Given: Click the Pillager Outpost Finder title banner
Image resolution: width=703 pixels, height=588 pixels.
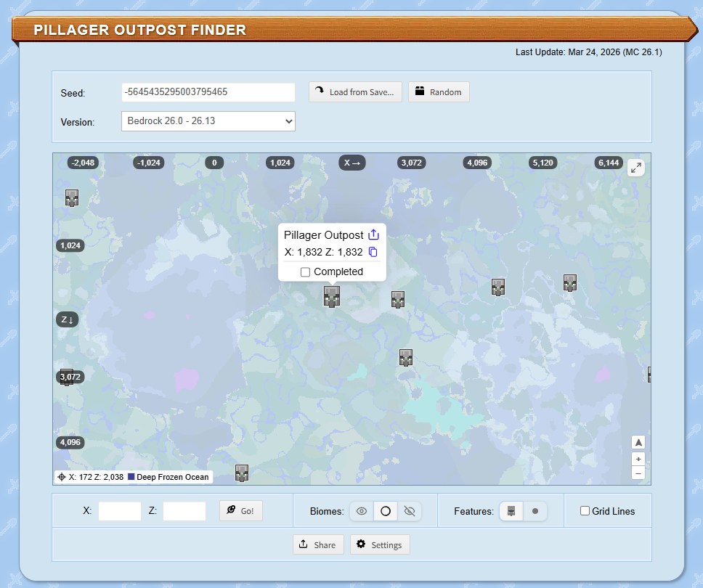Looking at the screenshot, I should 354,30.
